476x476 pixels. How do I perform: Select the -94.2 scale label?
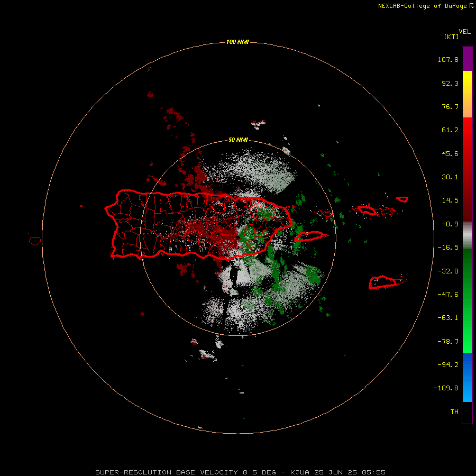tap(448, 364)
